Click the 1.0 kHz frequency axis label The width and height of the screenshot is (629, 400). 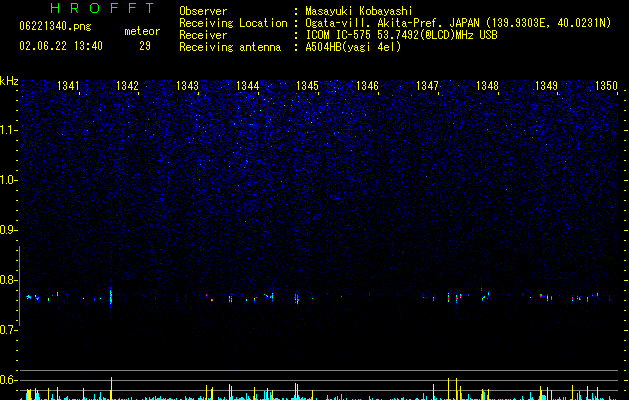coord(9,180)
